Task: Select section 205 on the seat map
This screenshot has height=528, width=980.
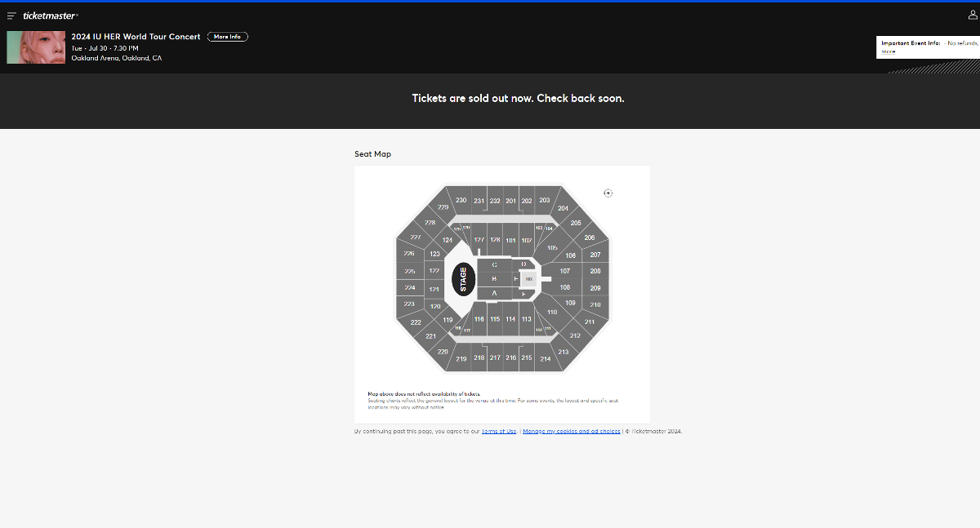Action: [576, 223]
